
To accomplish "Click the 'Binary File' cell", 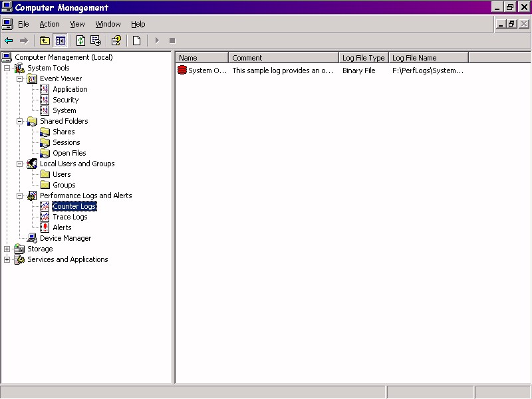I will [359, 70].
